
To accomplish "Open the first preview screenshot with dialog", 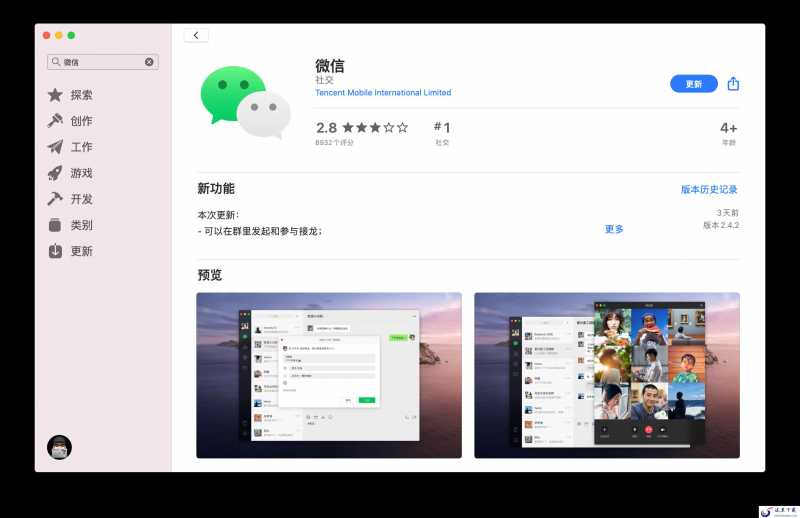I will pos(329,375).
